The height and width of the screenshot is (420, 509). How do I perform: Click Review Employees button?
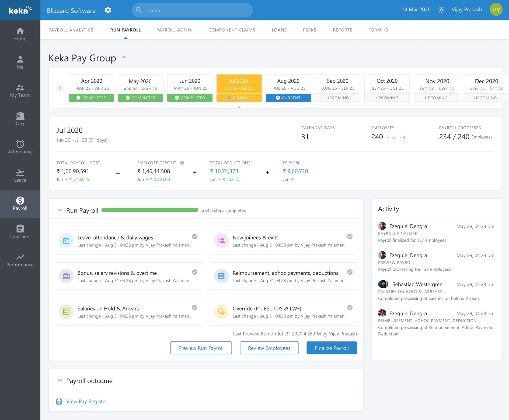(269, 348)
